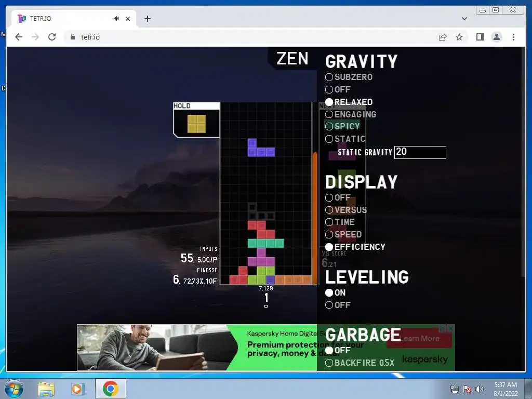Viewport: 532px width, 399px height.
Task: Click the falling blue J piece
Action: click(x=261, y=148)
